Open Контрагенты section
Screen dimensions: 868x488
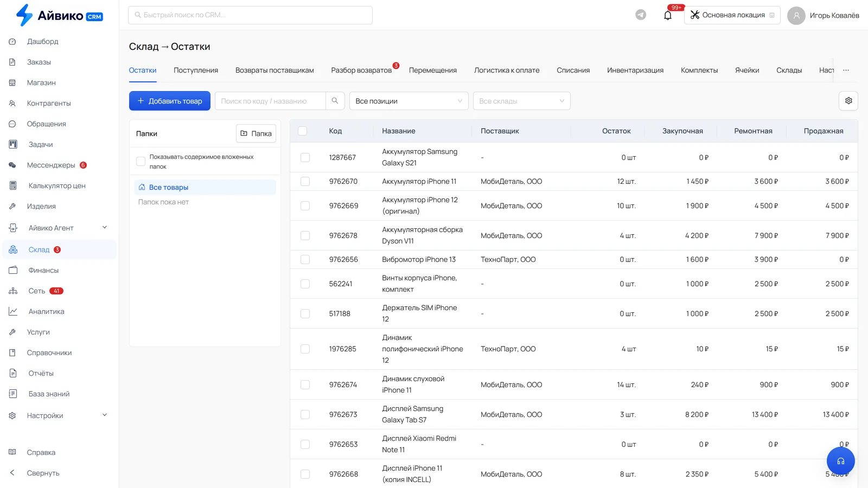tap(49, 103)
